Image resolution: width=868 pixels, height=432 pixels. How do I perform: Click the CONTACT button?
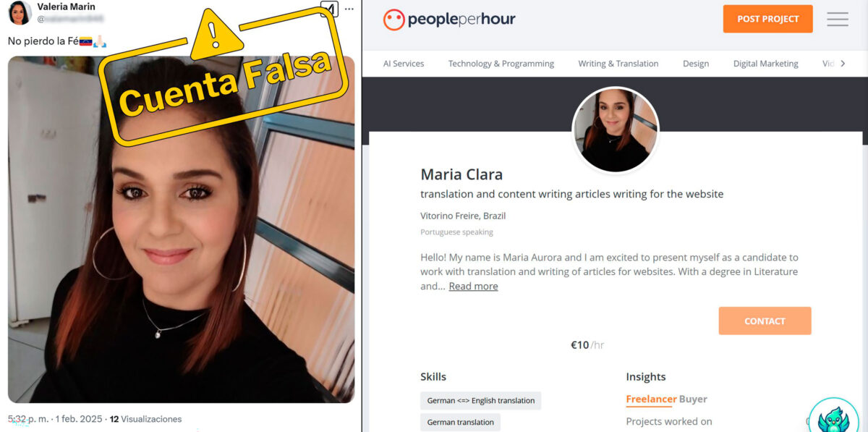point(765,321)
